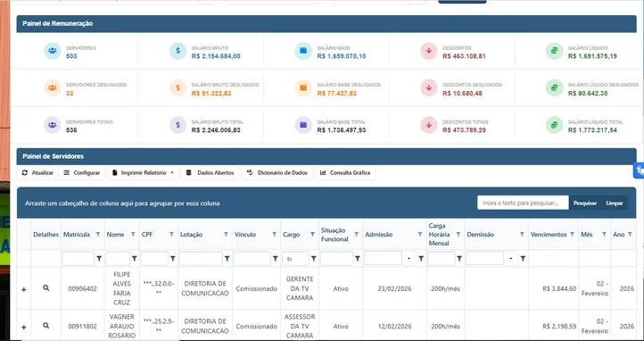Click the Salário Líquido green icon
This screenshot has width=644, height=341.
555,51
